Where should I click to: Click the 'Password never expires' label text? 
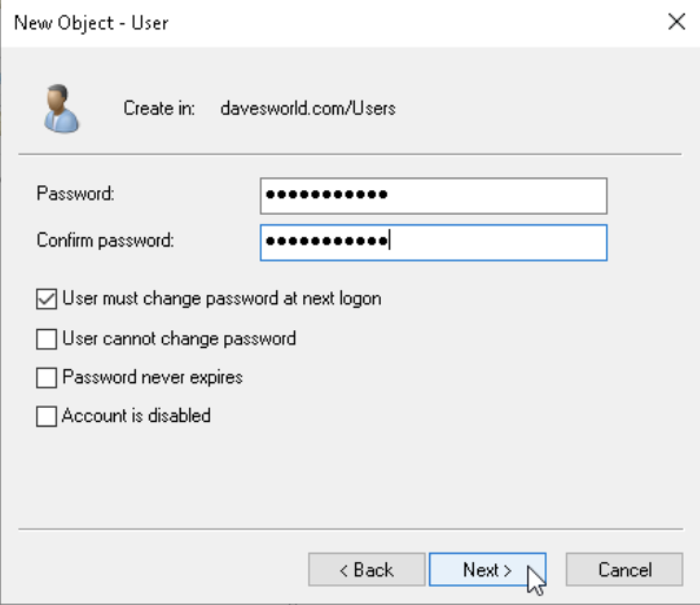[x=152, y=377]
